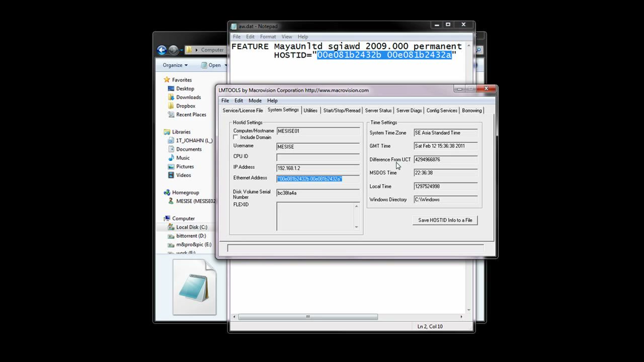Screen dimensions: 644x362
Task: Open the Pictures library icon
Action: pos(171,166)
